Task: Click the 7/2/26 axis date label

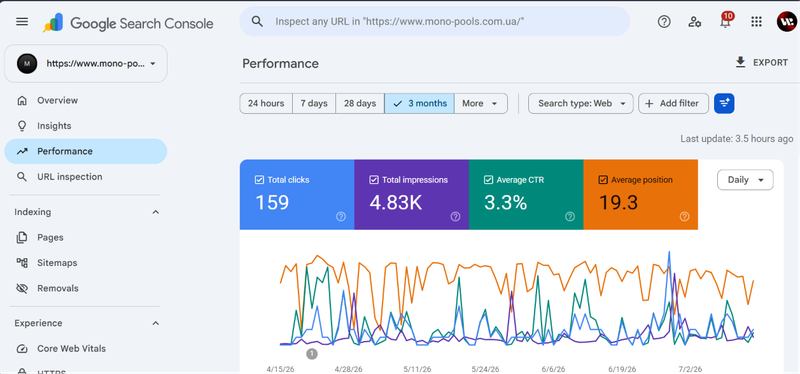Action: tap(690, 369)
